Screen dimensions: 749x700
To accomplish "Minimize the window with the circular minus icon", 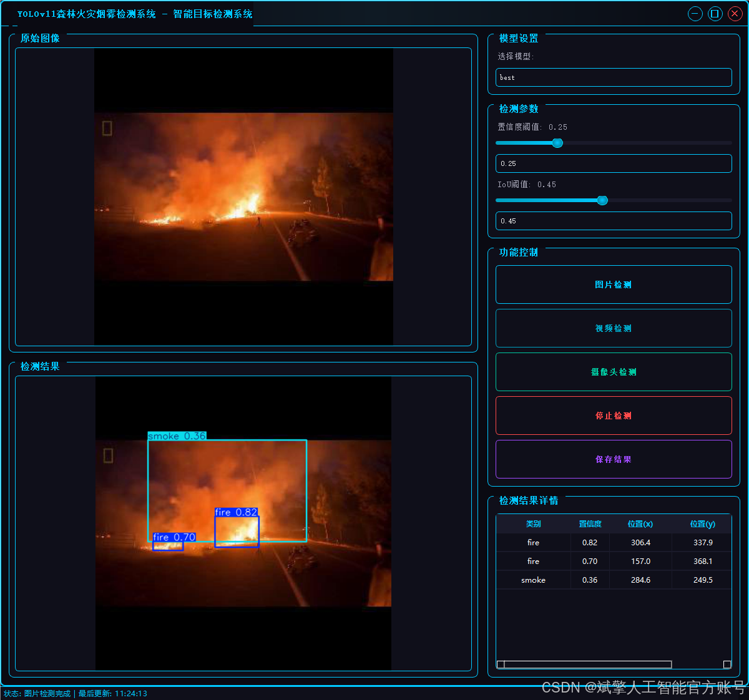I will 695,14.
